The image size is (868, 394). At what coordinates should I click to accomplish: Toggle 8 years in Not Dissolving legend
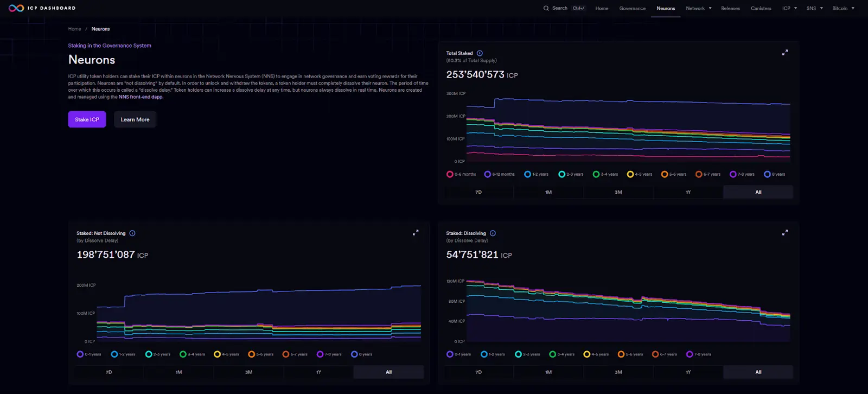pos(361,354)
